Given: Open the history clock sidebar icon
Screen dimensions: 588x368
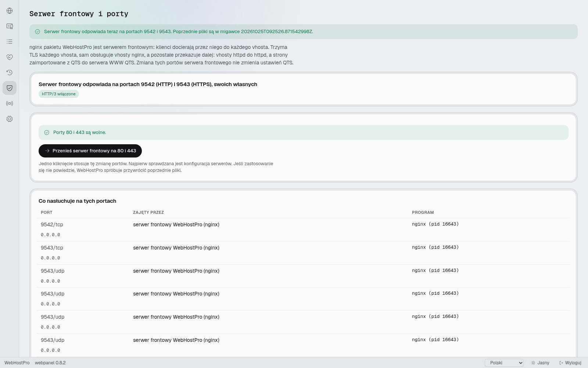Looking at the screenshot, I should point(10,72).
